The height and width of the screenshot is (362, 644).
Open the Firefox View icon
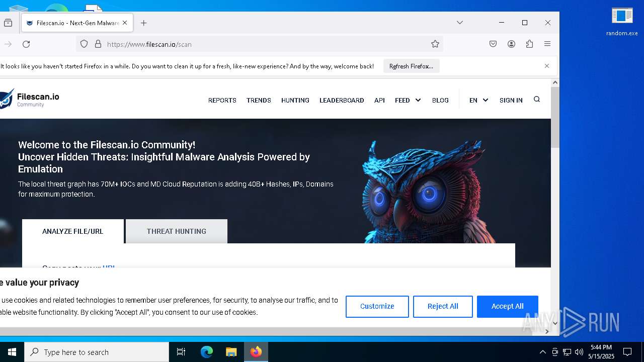[x=8, y=23]
